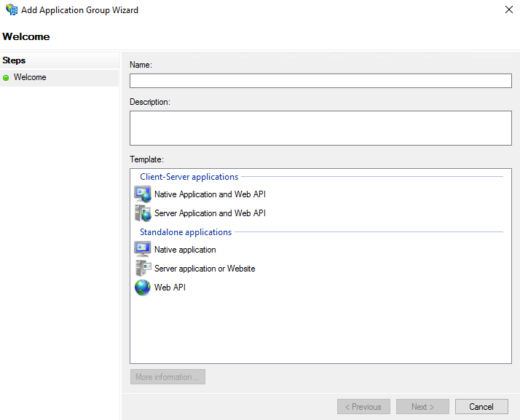Click the Web API globe icon

point(143,288)
